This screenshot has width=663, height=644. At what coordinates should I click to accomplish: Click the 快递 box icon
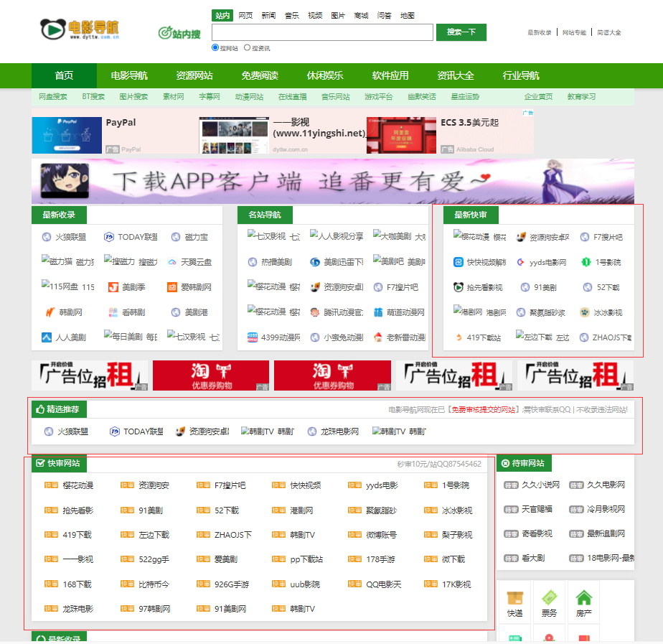click(x=514, y=598)
